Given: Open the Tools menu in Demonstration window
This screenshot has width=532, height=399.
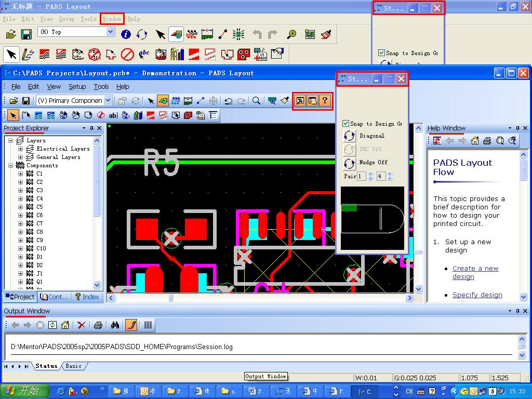Looking at the screenshot, I should (x=101, y=87).
